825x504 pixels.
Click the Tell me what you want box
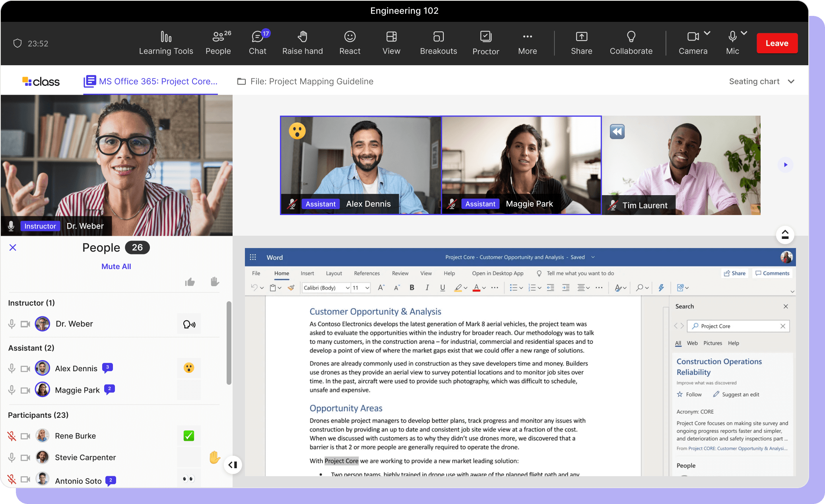pyautogui.click(x=575, y=273)
